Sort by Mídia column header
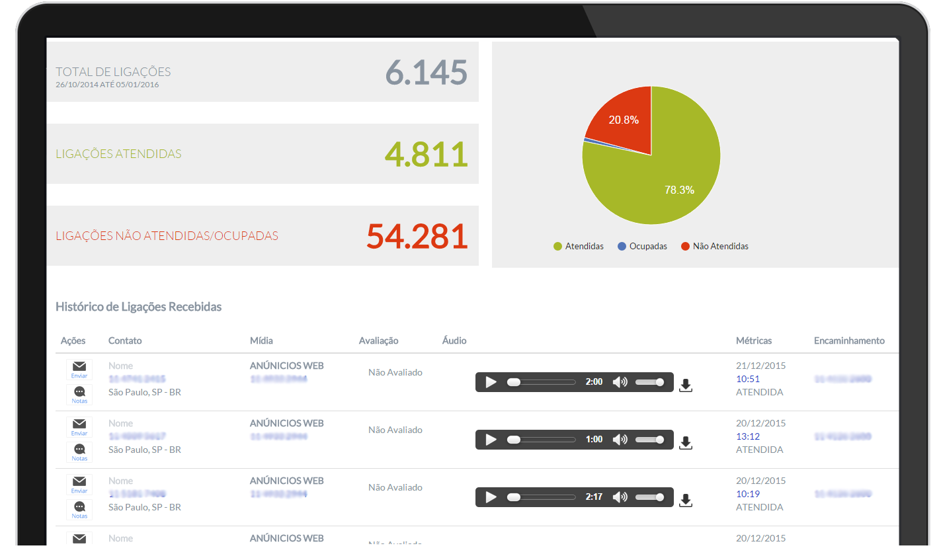Screen dimensions: 939x560 (x=261, y=340)
